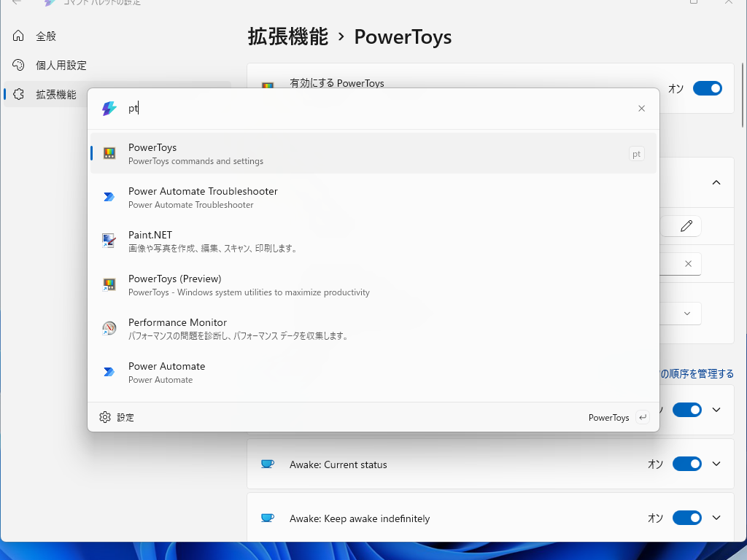This screenshot has height=560, width=747.
Task: Open the dropdown chevron on the right panel
Action: tap(686, 313)
